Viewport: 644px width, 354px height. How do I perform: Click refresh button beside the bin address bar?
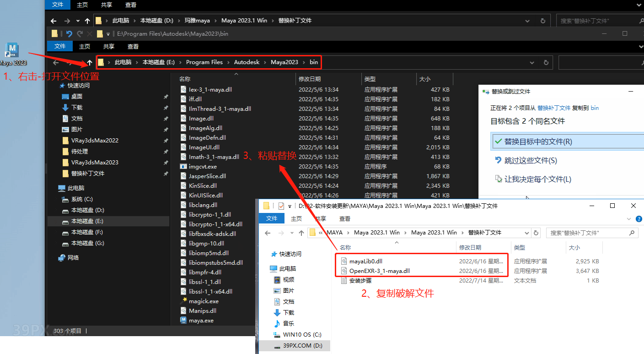pos(546,62)
